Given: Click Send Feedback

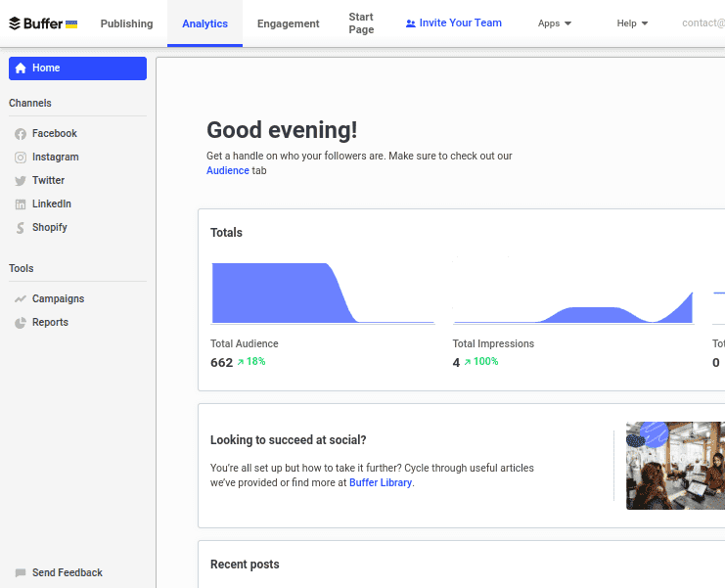Looking at the screenshot, I should 68,572.
